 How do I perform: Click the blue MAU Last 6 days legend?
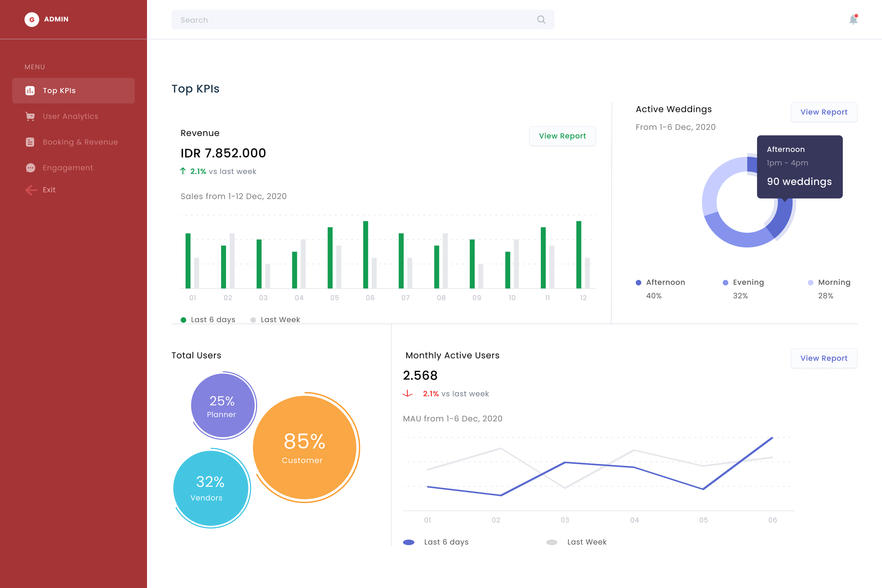[409, 542]
